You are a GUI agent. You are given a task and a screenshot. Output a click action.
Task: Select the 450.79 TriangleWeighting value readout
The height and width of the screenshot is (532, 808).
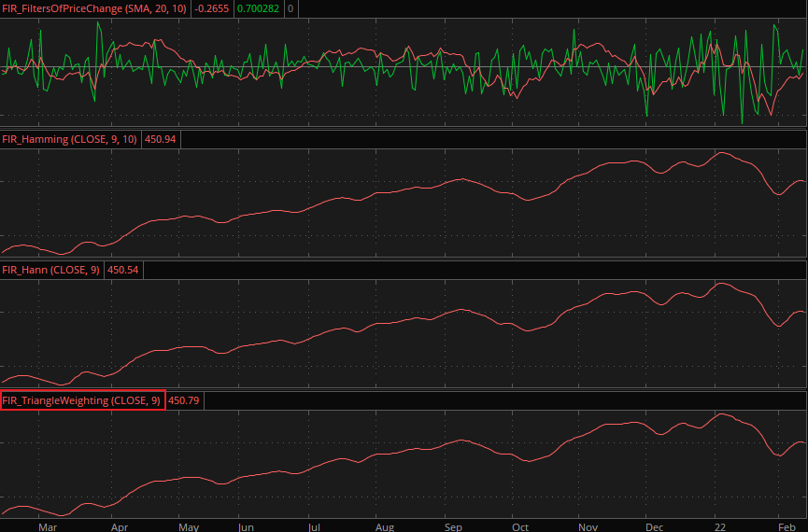click(x=183, y=400)
